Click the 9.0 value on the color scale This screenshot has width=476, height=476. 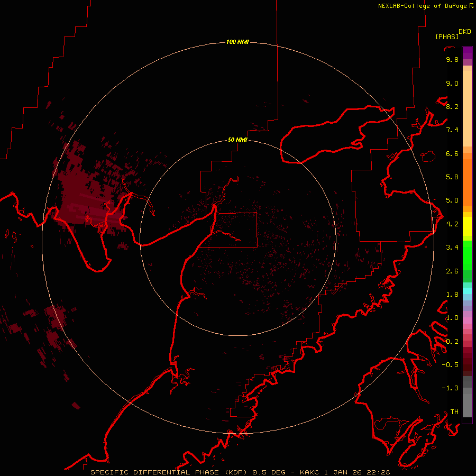(x=452, y=83)
